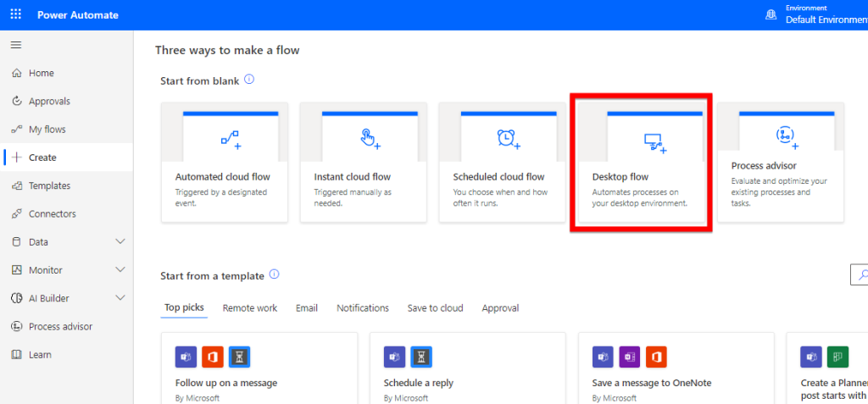Choose Scheduled cloud flow card

pos(502,162)
